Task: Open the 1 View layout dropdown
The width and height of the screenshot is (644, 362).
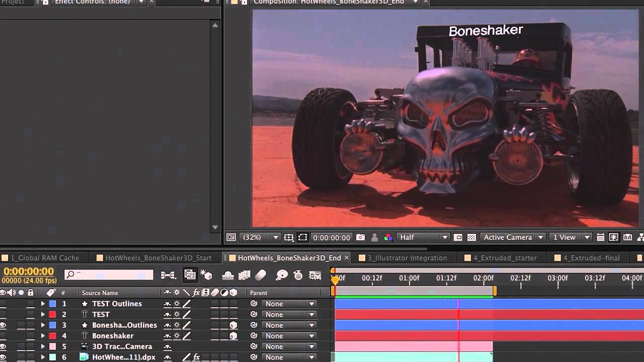Action: pyautogui.click(x=571, y=237)
